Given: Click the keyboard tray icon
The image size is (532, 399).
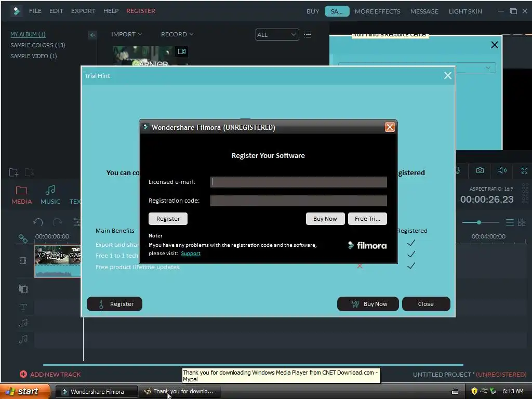Looking at the screenshot, I should (x=455, y=392).
